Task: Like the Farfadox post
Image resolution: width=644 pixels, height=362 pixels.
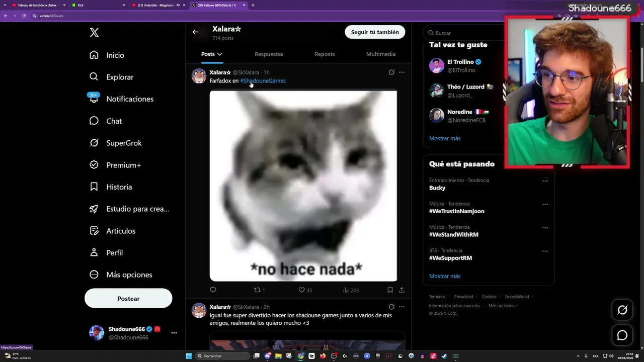Action: (305, 290)
